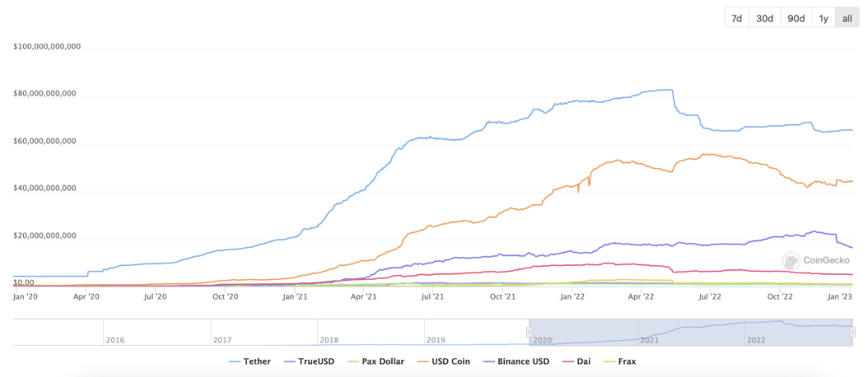Image resolution: width=868 pixels, height=377 pixels.
Task: Click the 2017 label in navigator
Action: tap(222, 338)
